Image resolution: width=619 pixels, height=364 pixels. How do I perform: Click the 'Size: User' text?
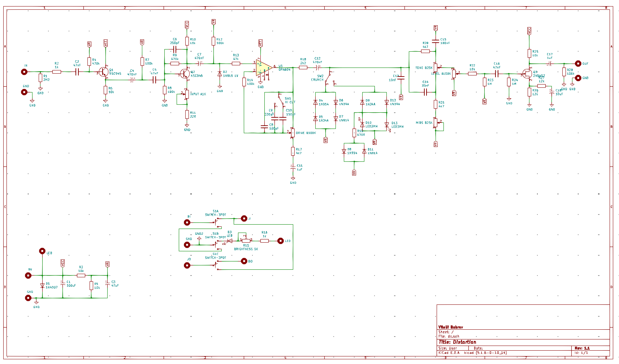click(448, 348)
